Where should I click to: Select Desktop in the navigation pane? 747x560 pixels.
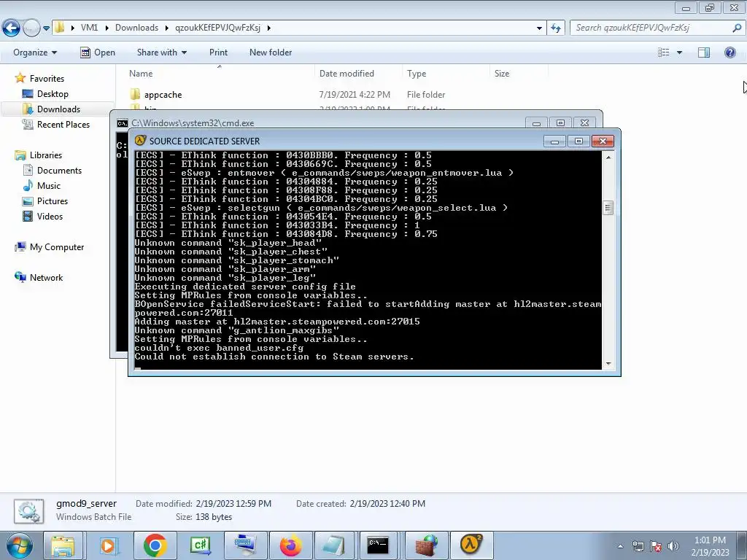(53, 94)
